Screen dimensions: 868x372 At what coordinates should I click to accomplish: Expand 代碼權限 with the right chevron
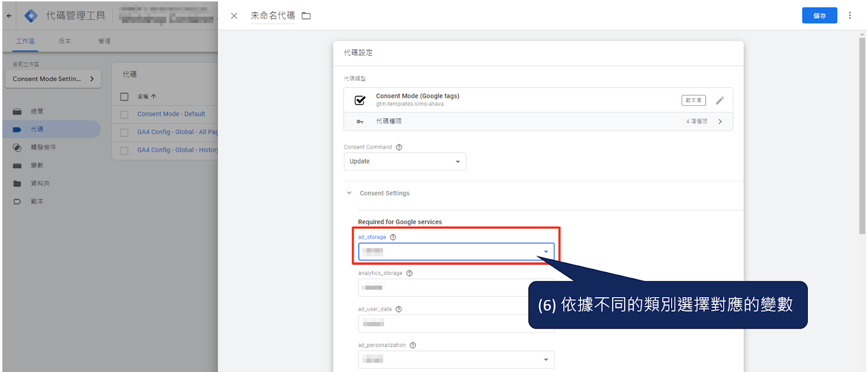(720, 121)
